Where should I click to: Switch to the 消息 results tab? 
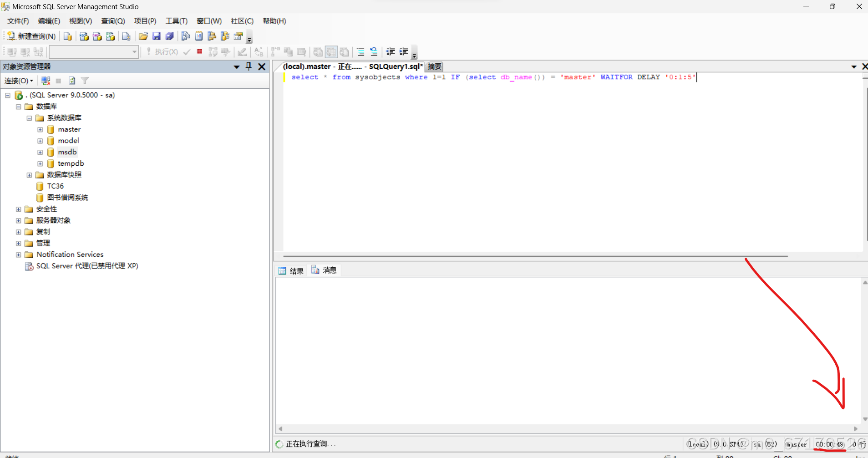pos(324,270)
